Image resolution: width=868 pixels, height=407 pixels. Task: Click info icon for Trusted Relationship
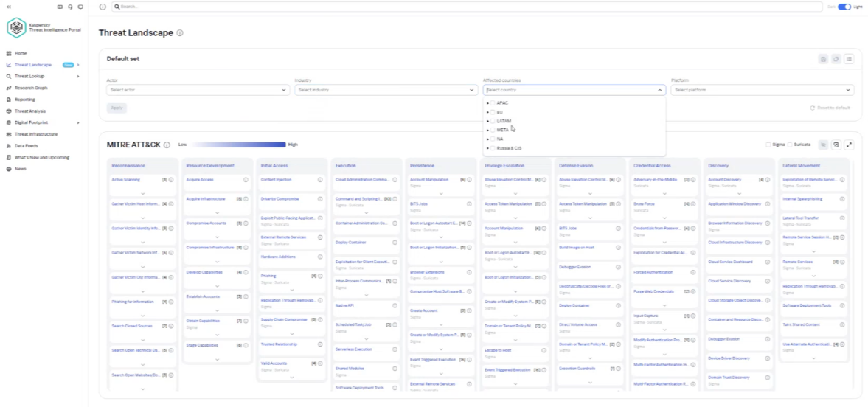coord(320,344)
